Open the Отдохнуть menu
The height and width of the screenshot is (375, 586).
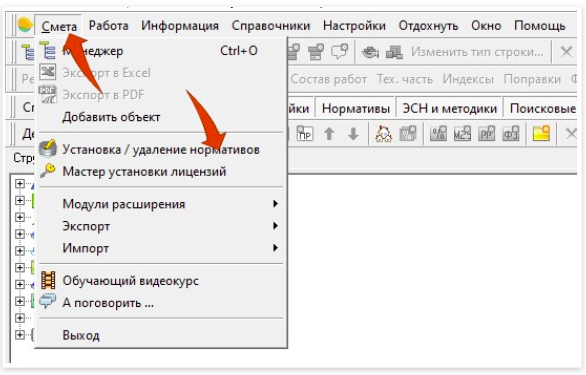point(428,26)
